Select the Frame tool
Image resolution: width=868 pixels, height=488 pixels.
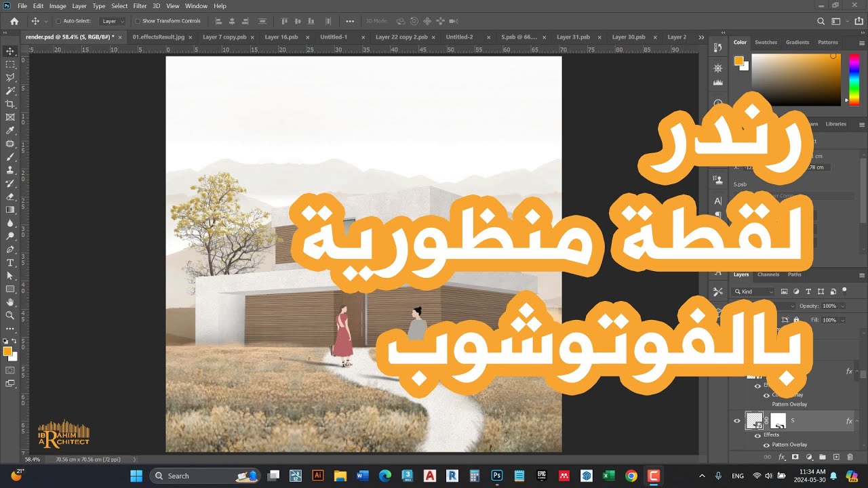10,117
